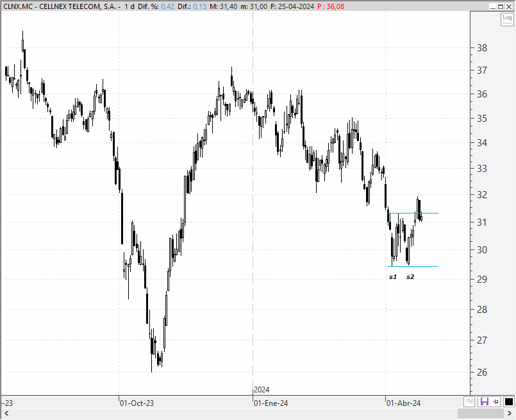Screen dimensions: 516x420
Task: Minimize the CLNX.MC chart window
Action: tap(493, 6)
